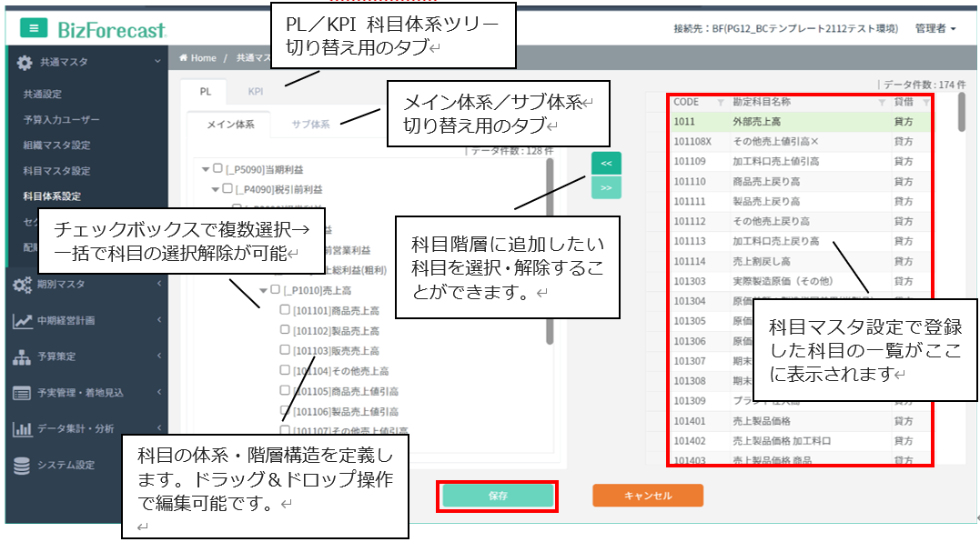This screenshot has height=542, width=980.
Task: Tick the [101102]製品売上高 checkbox
Action: point(285,330)
